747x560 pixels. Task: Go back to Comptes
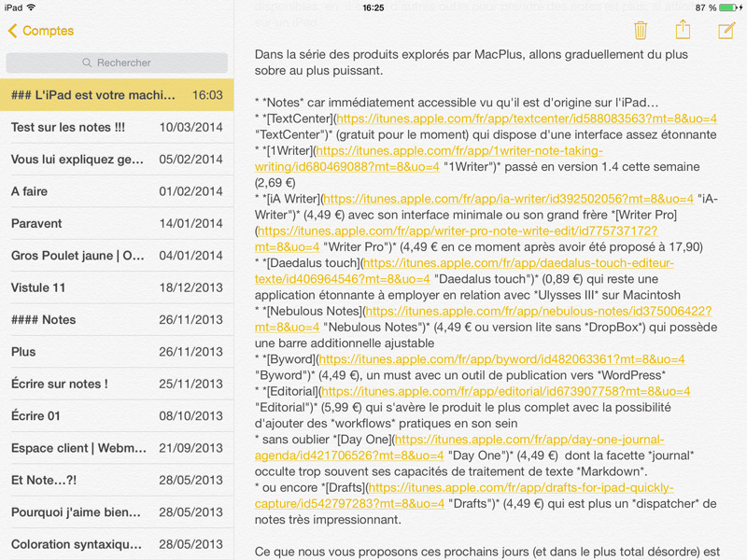click(41, 31)
